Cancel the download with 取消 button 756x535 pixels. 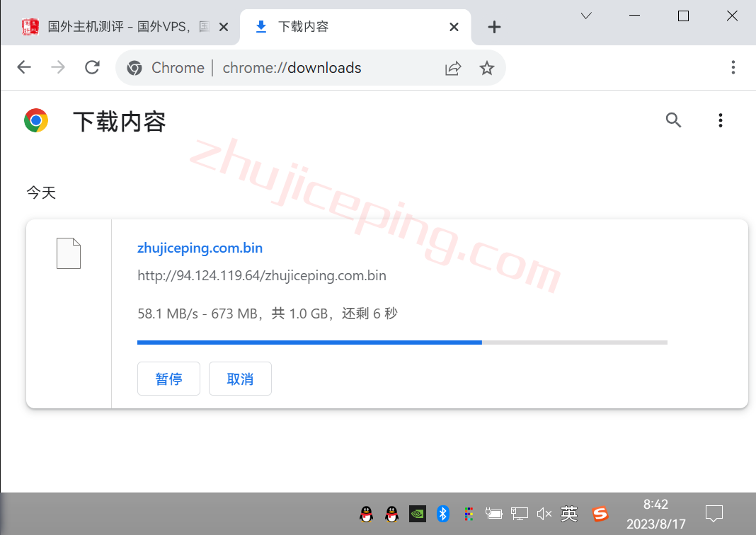click(x=240, y=379)
